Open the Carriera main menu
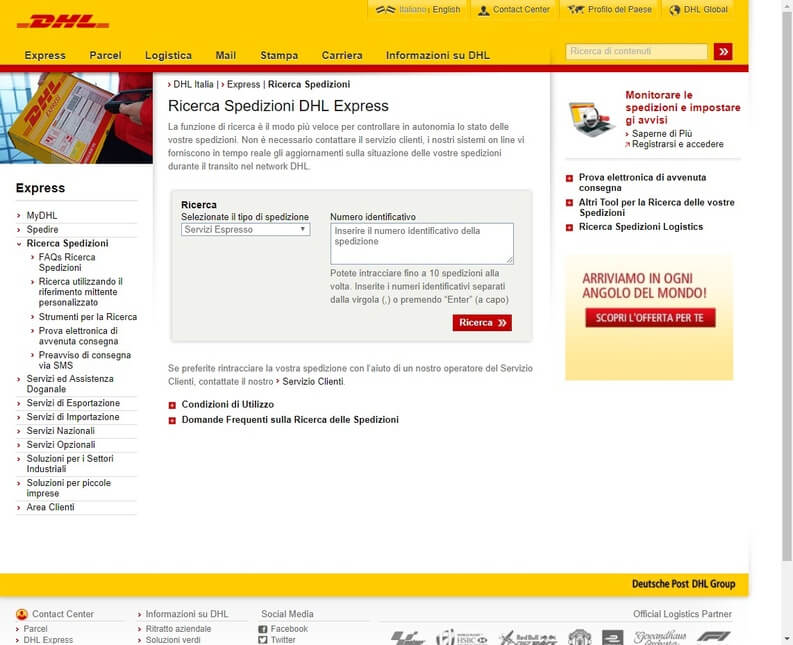 (342, 56)
